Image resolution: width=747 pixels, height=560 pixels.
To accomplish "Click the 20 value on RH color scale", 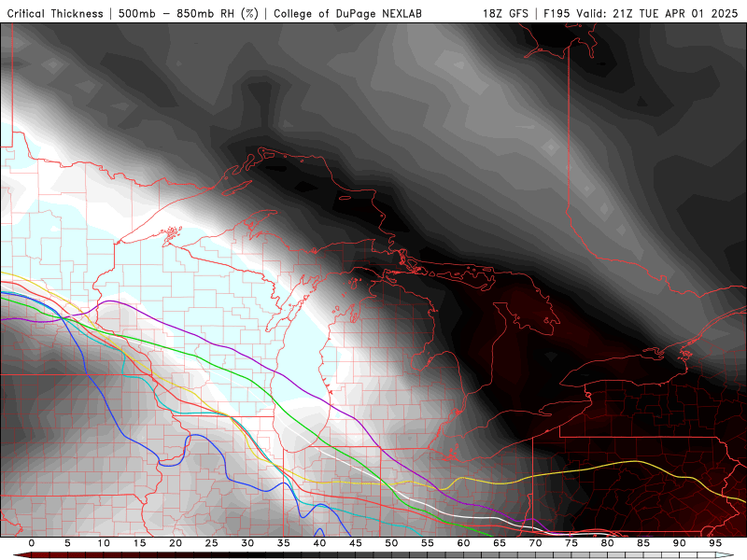I will coord(176,543).
